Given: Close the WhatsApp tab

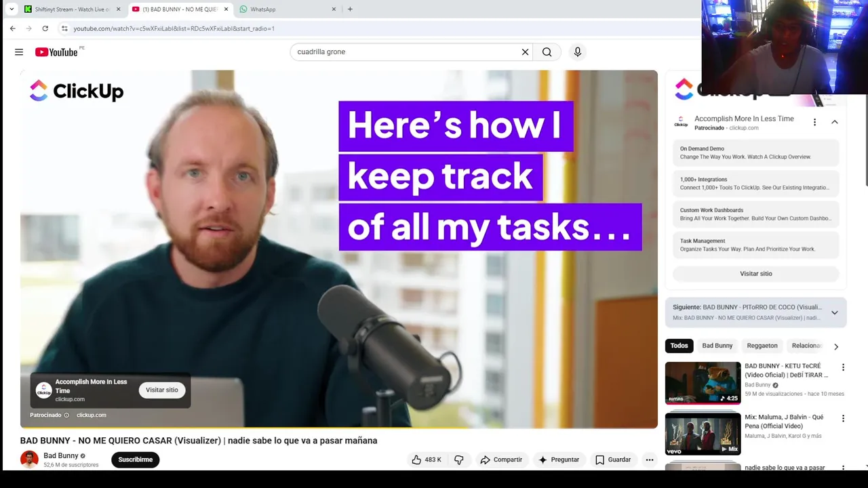Looking at the screenshot, I should click(334, 9).
